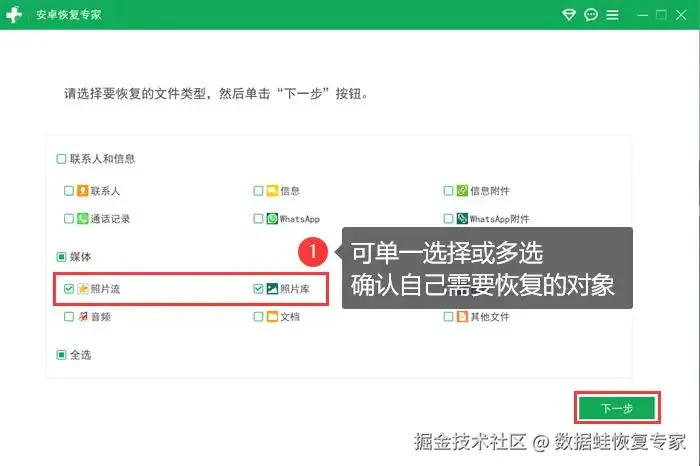Click the 信息 message icon

(x=272, y=191)
